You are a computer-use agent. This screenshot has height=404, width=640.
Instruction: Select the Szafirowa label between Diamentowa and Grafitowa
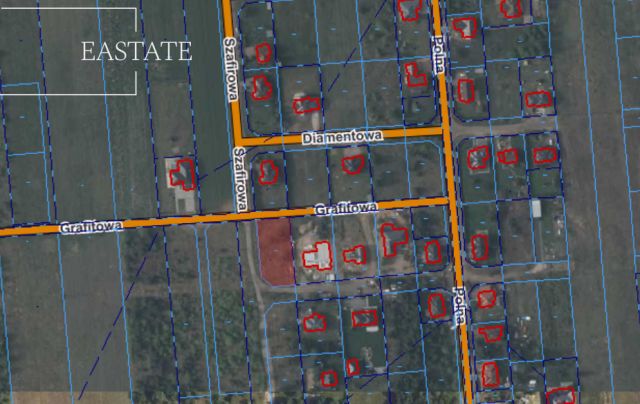click(240, 179)
